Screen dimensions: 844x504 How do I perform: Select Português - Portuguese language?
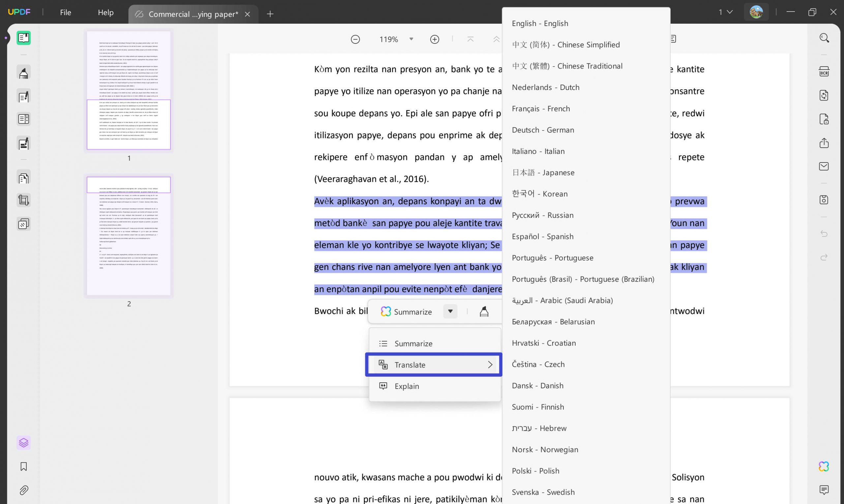(586, 258)
